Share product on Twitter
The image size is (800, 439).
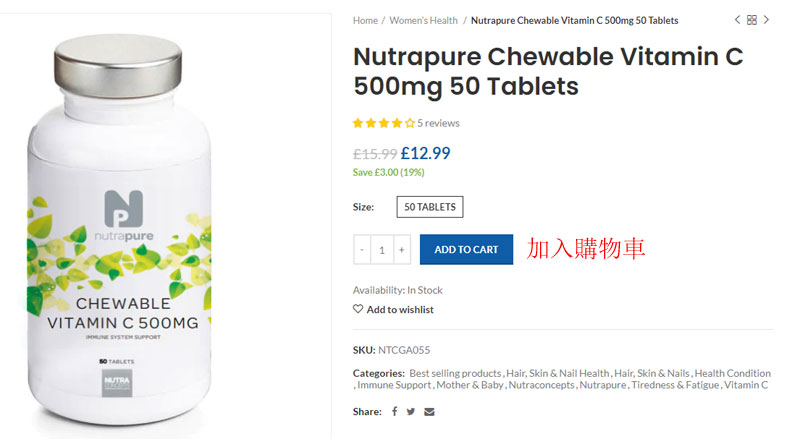tap(411, 411)
